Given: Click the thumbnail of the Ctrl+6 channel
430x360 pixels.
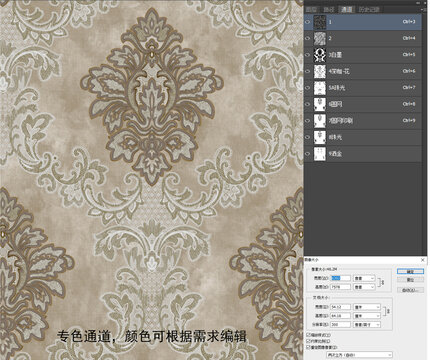Looking at the screenshot, I should pyautogui.click(x=320, y=71).
